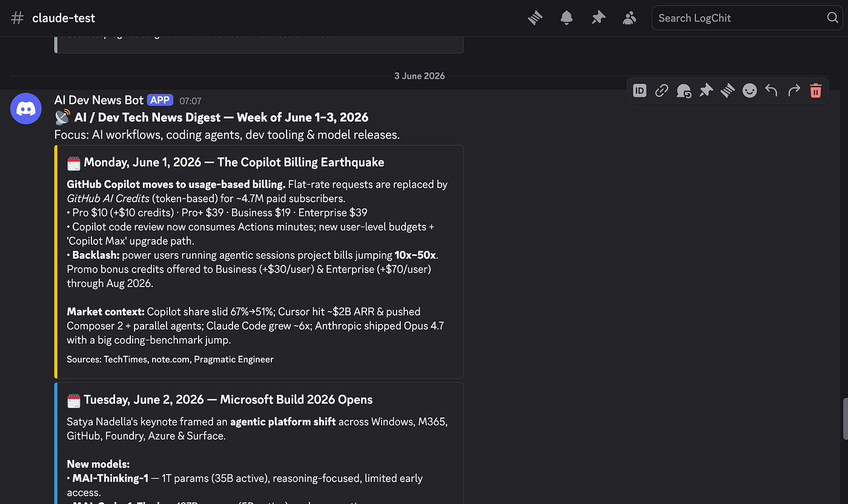Click the 'Market context:' paragraph

255,326
